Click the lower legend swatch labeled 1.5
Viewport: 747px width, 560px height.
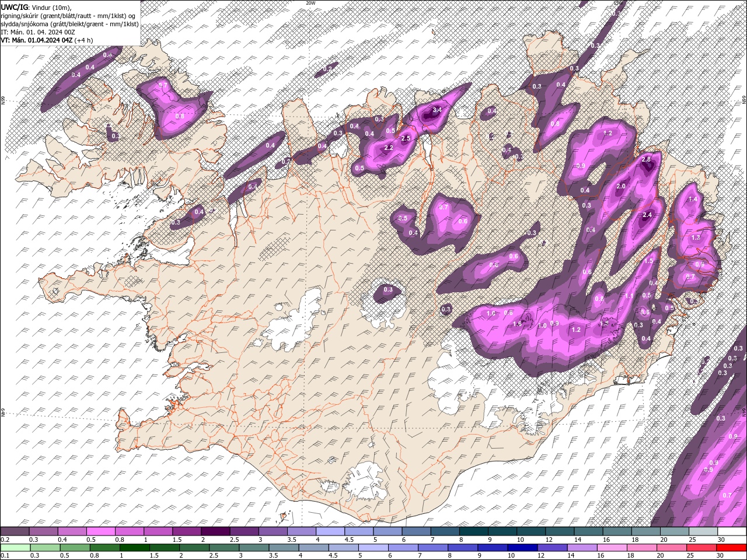pos(164,547)
